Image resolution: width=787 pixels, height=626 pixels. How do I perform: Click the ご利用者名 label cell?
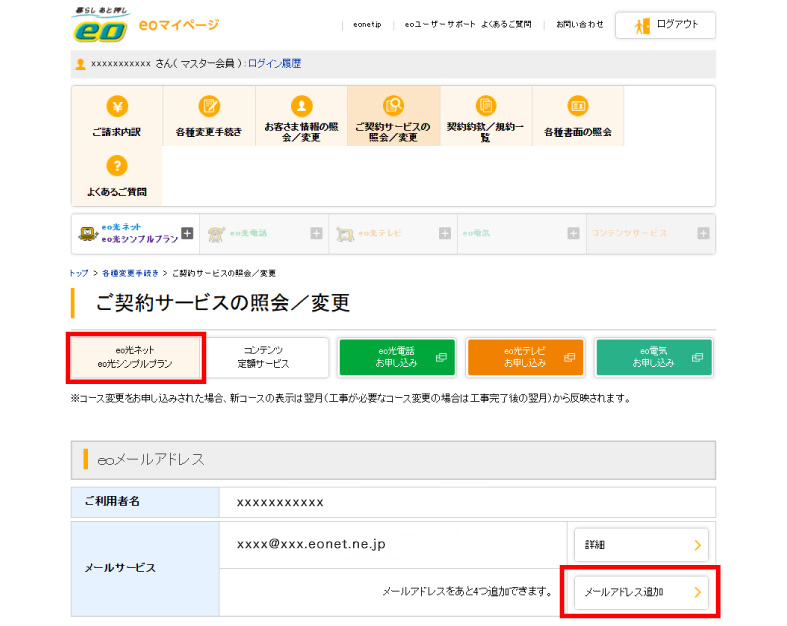click(x=145, y=502)
